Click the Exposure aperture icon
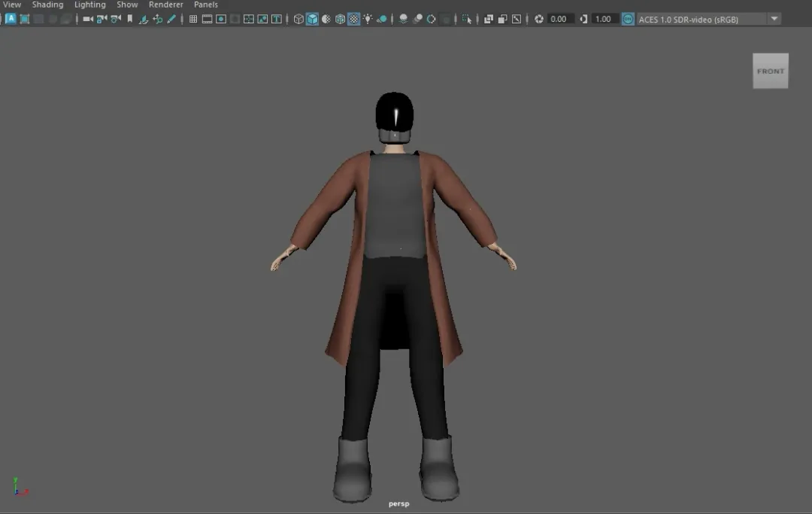 (539, 19)
